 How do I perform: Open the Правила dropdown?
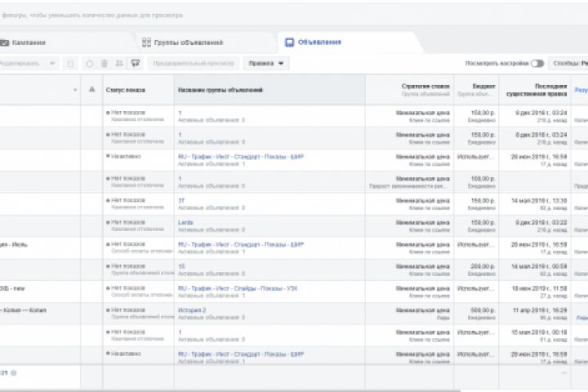[268, 63]
